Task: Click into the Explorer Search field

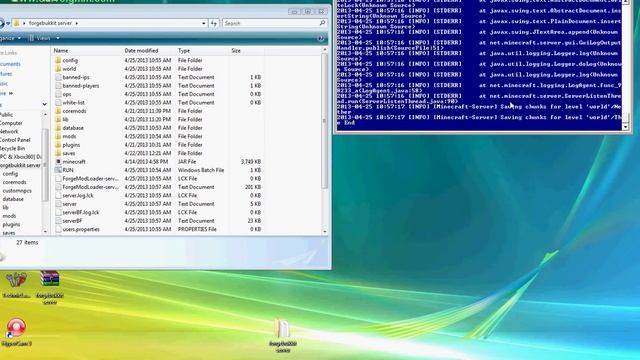Action: (271, 23)
